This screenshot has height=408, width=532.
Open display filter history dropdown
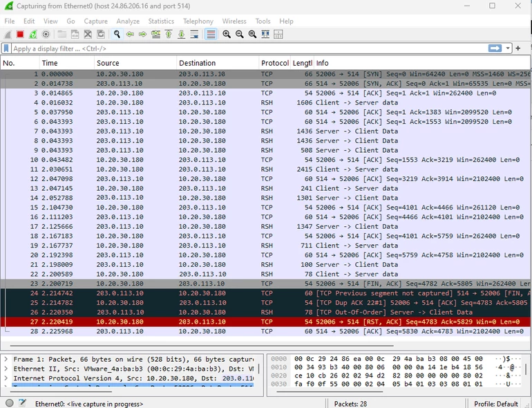[x=508, y=48]
